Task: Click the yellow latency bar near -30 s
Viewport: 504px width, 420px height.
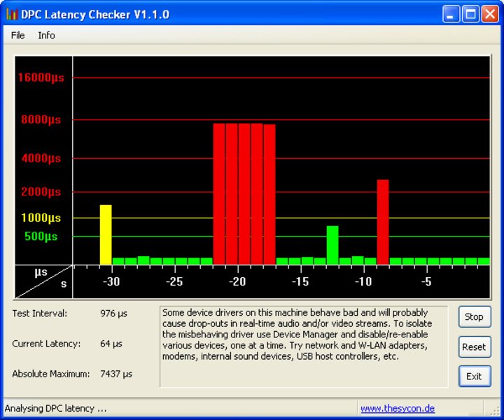Action: 106,234
